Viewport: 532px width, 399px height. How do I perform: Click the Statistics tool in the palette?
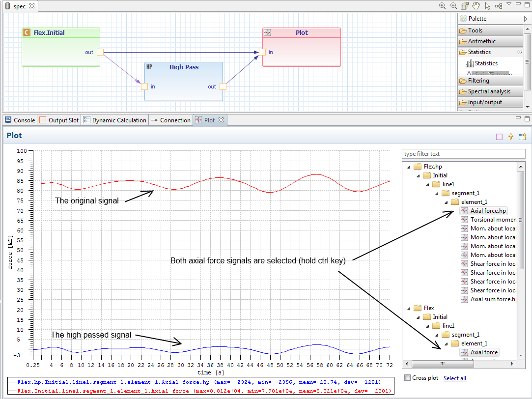486,63
